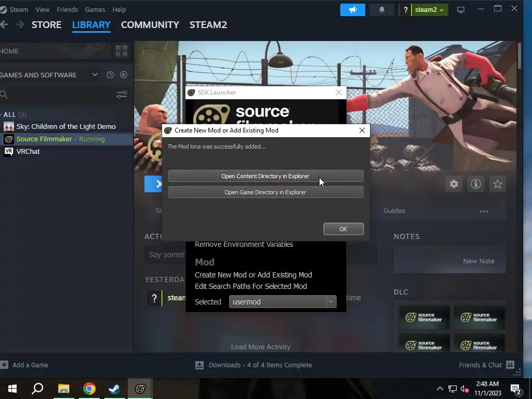Open Windows taskbar search
The width and height of the screenshot is (532, 399).
click(37, 389)
